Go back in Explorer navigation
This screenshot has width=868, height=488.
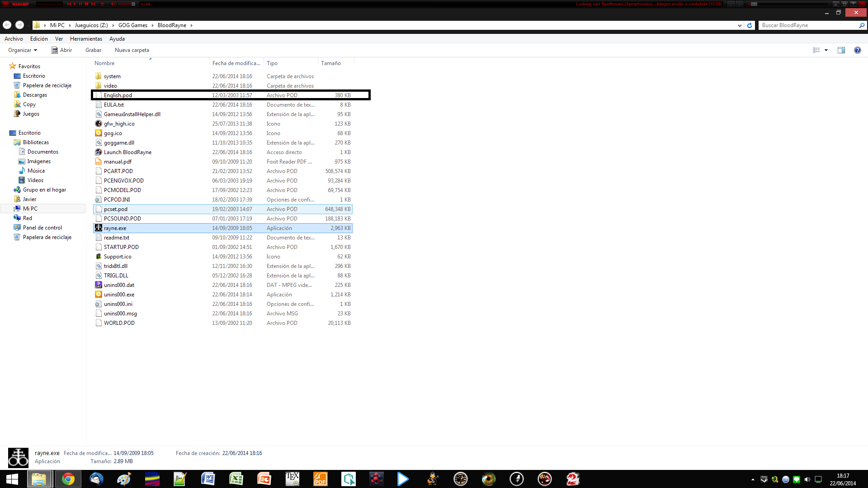7,25
